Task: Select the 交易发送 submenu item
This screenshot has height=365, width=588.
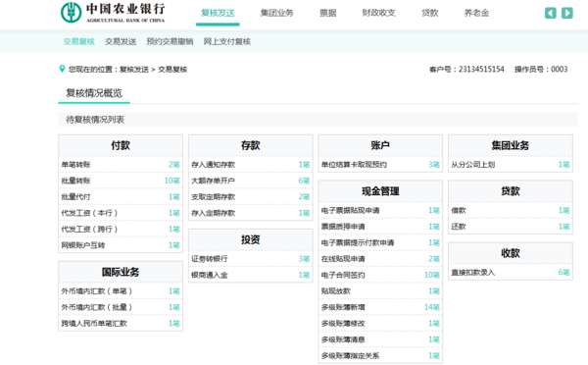Action: pyautogui.click(x=121, y=41)
